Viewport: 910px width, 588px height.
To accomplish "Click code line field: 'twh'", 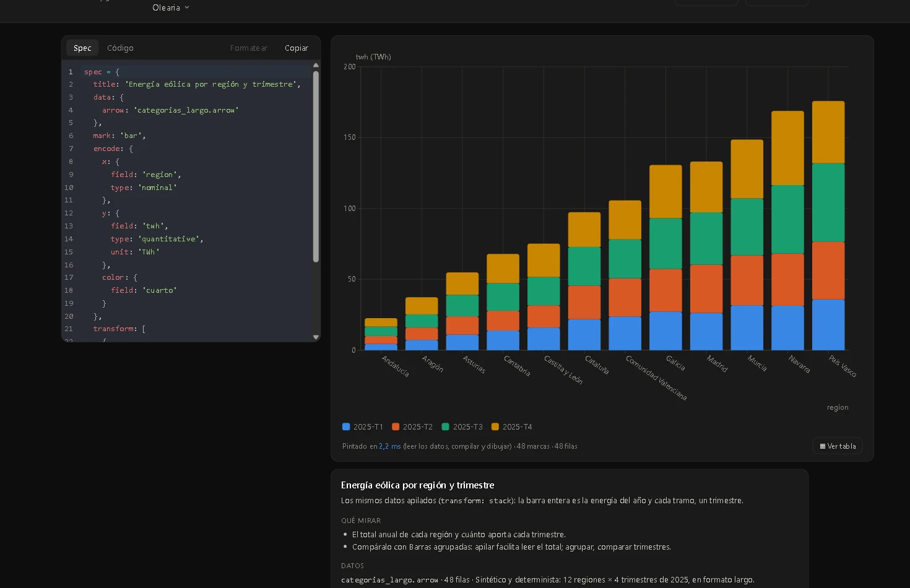I will coord(139,226).
